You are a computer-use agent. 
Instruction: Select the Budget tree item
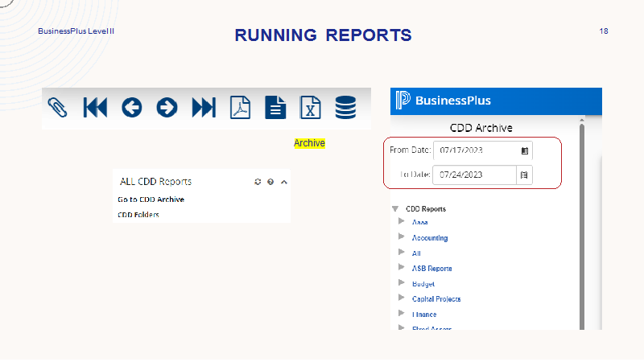pyautogui.click(x=423, y=284)
